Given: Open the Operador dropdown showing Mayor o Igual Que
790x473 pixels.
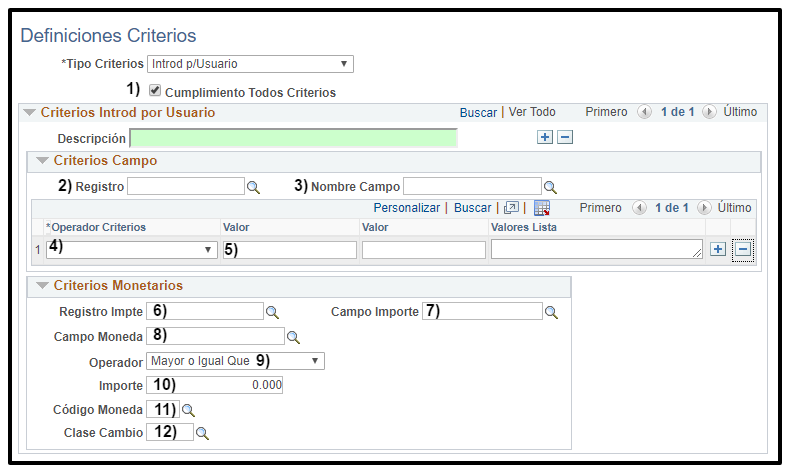Looking at the screenshot, I should pyautogui.click(x=236, y=361).
